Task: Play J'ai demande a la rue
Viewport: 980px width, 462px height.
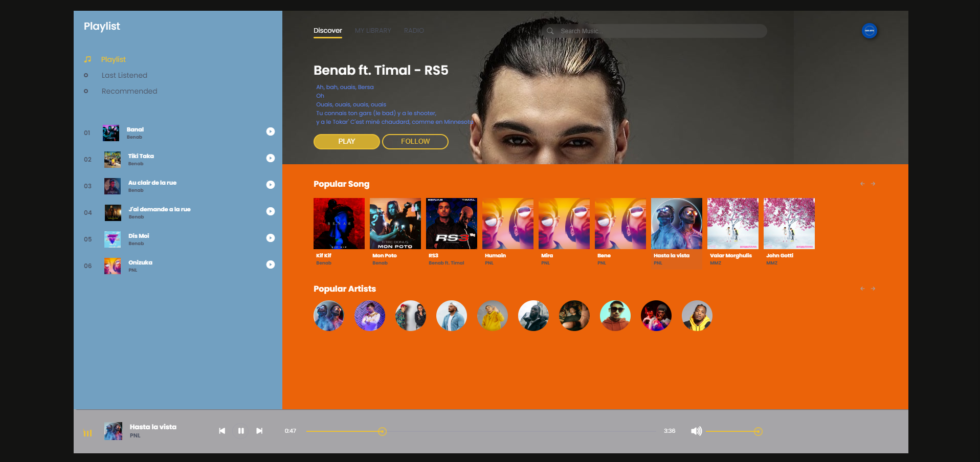Action: pos(271,211)
